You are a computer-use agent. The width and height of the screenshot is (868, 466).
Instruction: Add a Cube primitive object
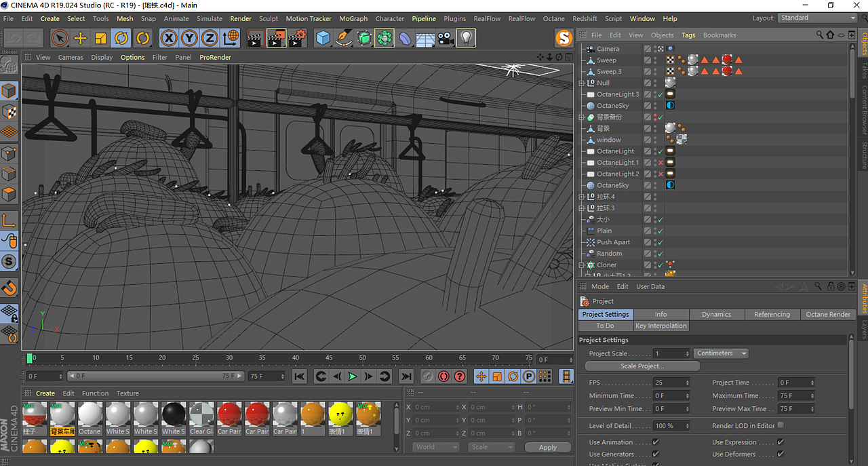pos(323,38)
